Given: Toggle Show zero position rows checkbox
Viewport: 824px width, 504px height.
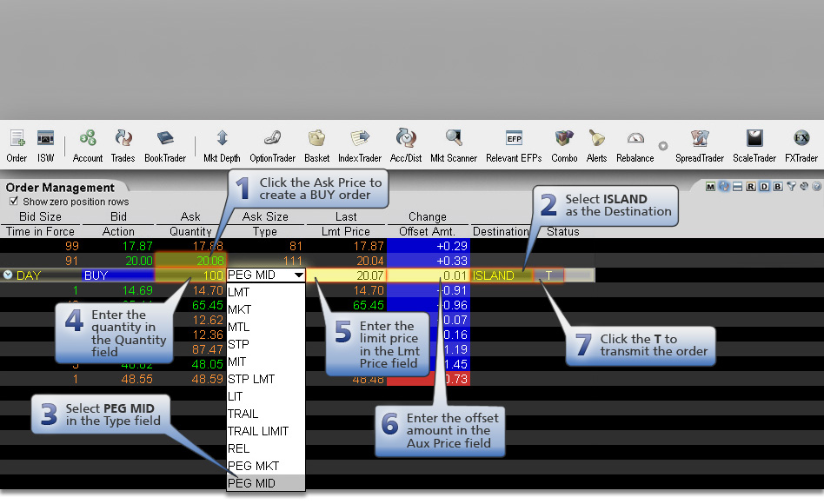Looking at the screenshot, I should 14,202.
